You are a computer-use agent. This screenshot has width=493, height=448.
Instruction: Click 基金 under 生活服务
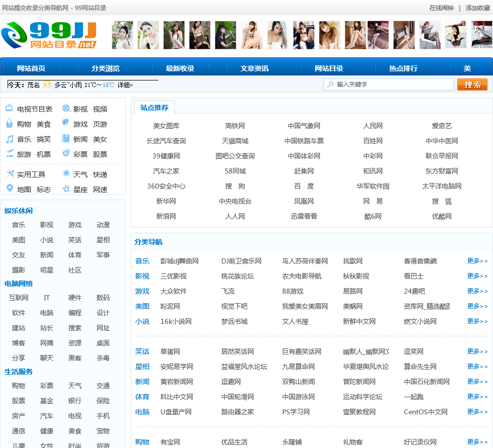[46, 401]
